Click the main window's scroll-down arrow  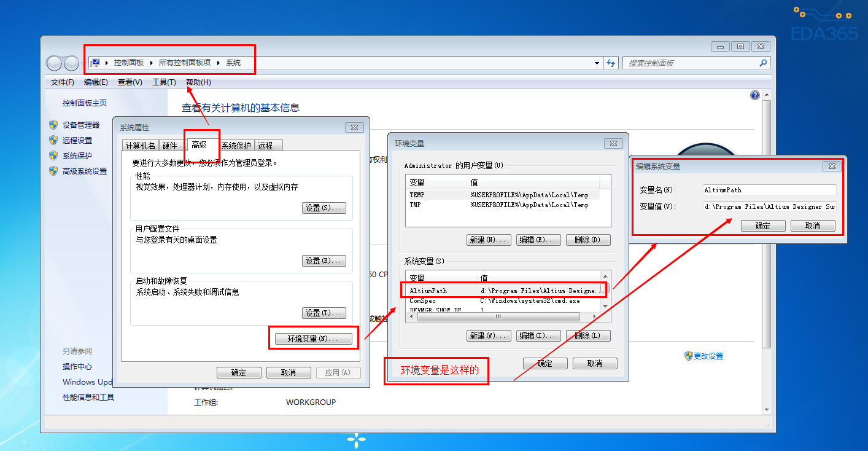click(767, 409)
